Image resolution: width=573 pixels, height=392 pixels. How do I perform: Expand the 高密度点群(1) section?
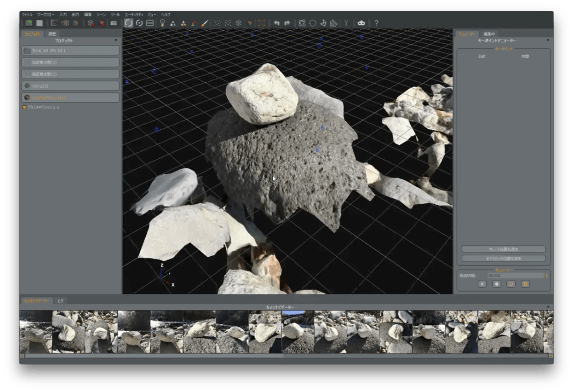point(70,74)
